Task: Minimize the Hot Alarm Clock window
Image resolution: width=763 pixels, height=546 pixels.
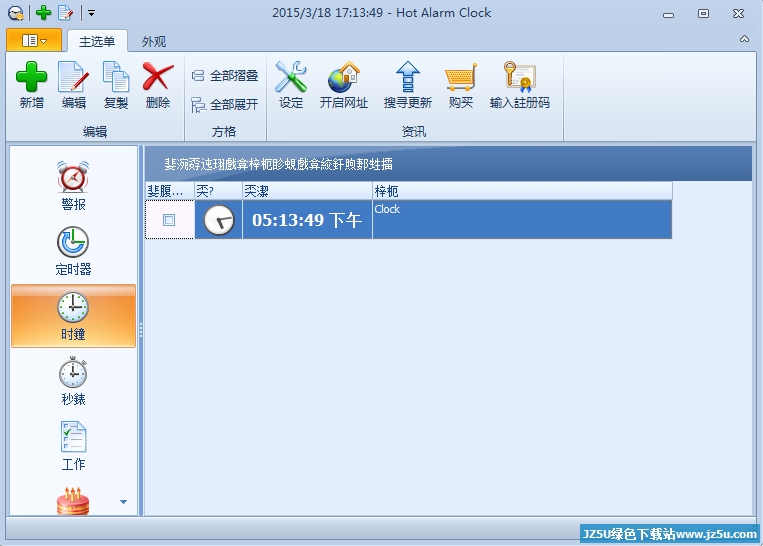Action: [x=669, y=14]
